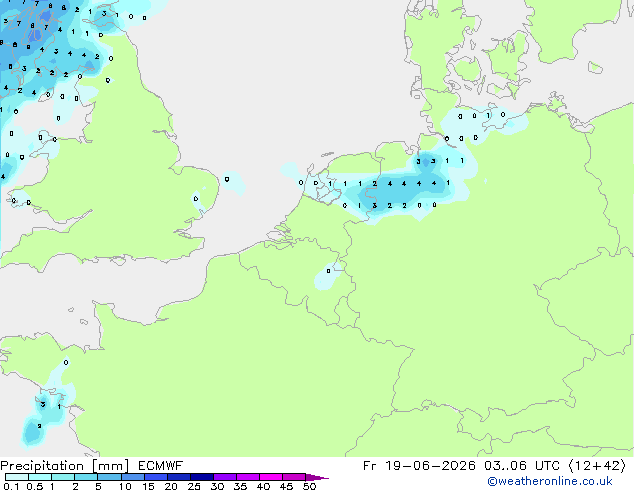Select the 20–25 mm legend color swatch

click(x=178, y=477)
